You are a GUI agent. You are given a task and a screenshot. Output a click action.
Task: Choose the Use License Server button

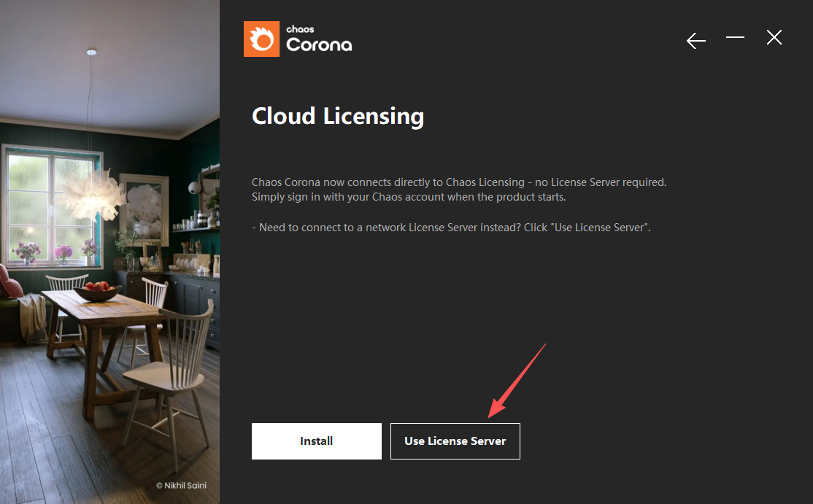tap(455, 441)
